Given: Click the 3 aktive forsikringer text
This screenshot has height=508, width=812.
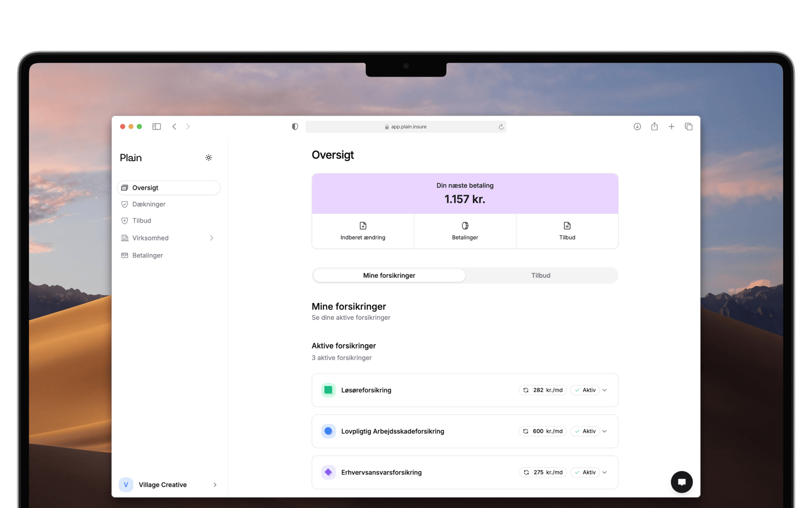Looking at the screenshot, I should [342, 358].
